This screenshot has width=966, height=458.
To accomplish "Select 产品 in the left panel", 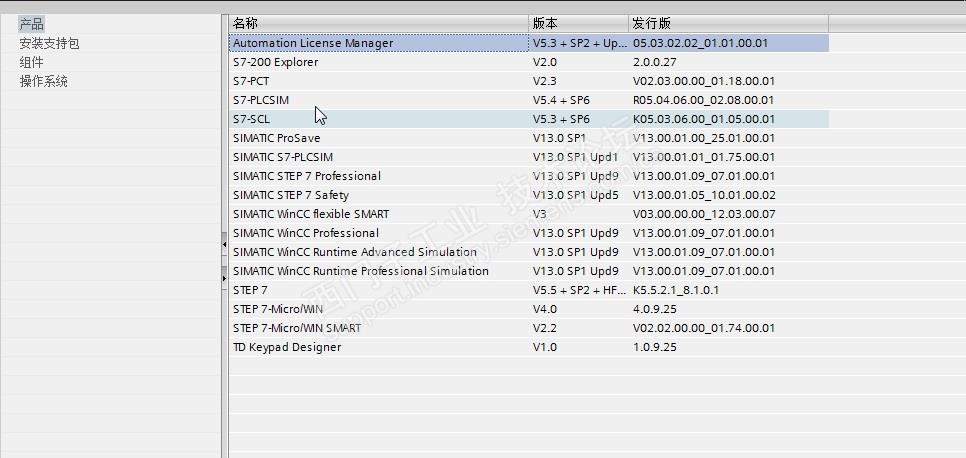I will pyautogui.click(x=32, y=24).
